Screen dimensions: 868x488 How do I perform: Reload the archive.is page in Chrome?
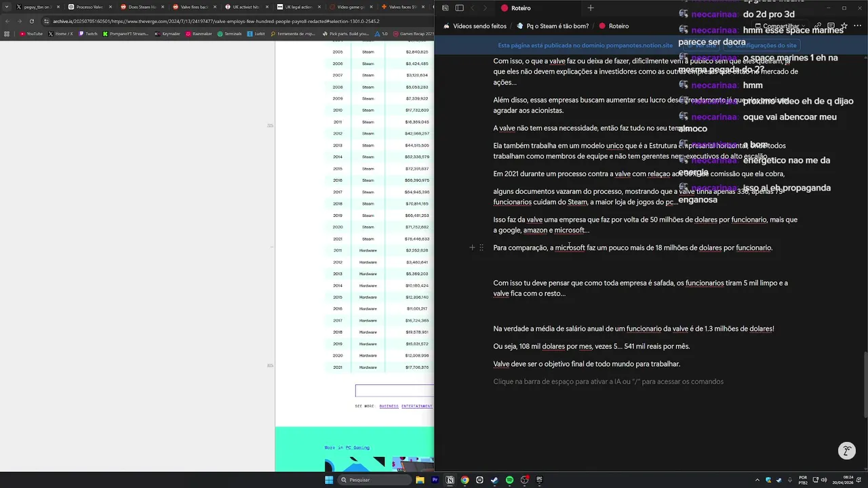(x=31, y=21)
